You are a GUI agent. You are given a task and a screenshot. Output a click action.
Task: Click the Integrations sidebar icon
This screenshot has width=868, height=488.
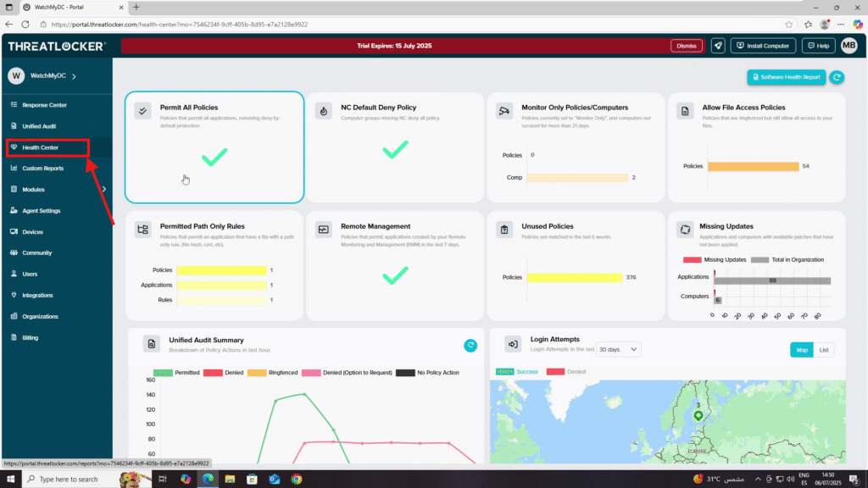(14, 295)
